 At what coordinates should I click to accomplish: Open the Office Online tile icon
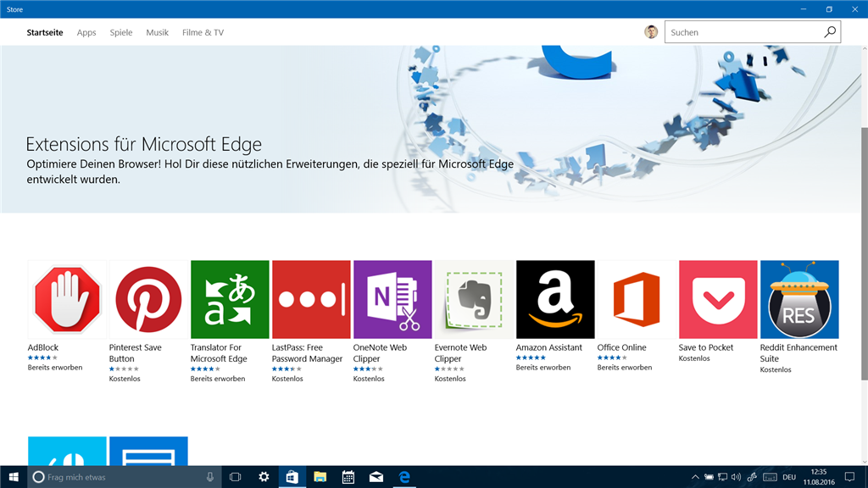[x=637, y=299]
